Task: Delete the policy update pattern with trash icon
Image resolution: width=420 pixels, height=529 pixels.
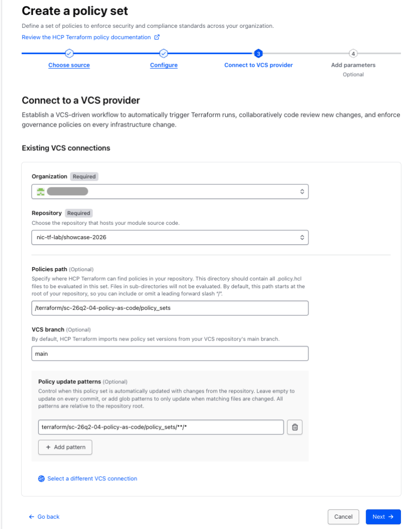Action: (x=294, y=427)
